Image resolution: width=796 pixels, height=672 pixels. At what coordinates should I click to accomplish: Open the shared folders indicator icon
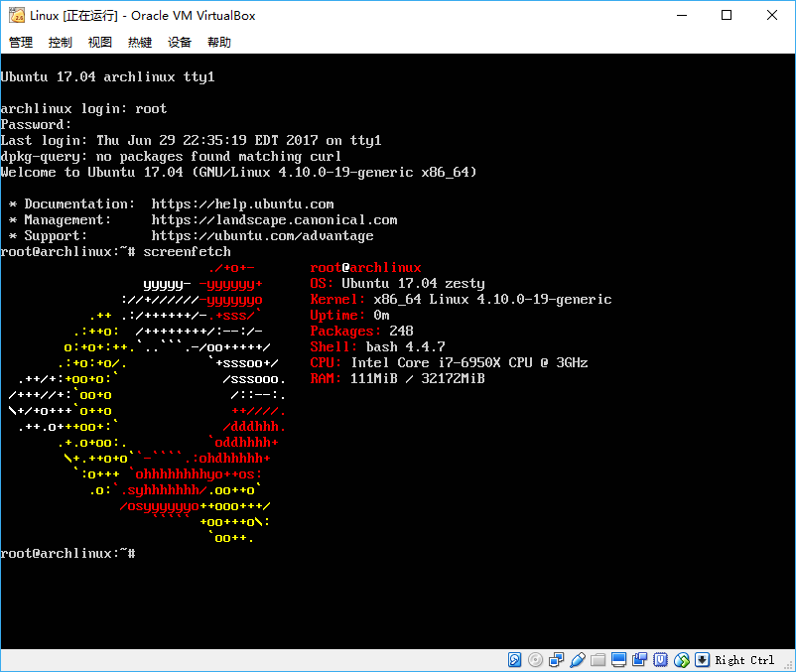(598, 660)
